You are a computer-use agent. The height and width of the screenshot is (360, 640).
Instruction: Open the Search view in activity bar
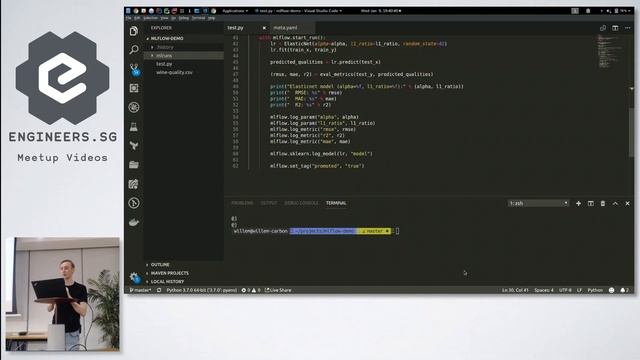click(x=134, y=50)
